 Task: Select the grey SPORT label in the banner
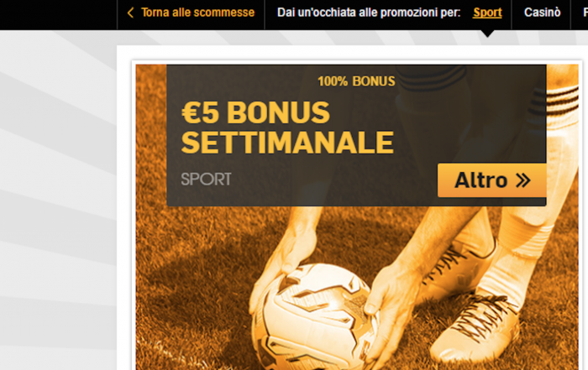click(207, 180)
